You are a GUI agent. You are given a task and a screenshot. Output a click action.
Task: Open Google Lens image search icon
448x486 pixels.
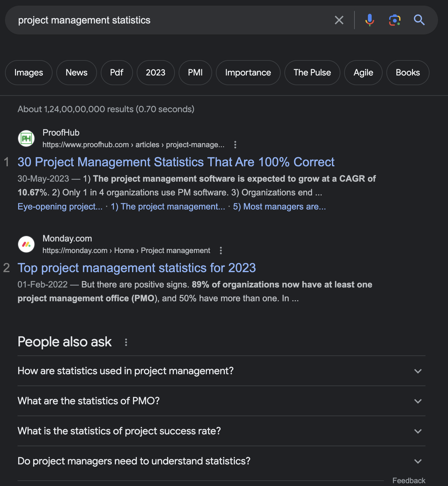(x=395, y=20)
